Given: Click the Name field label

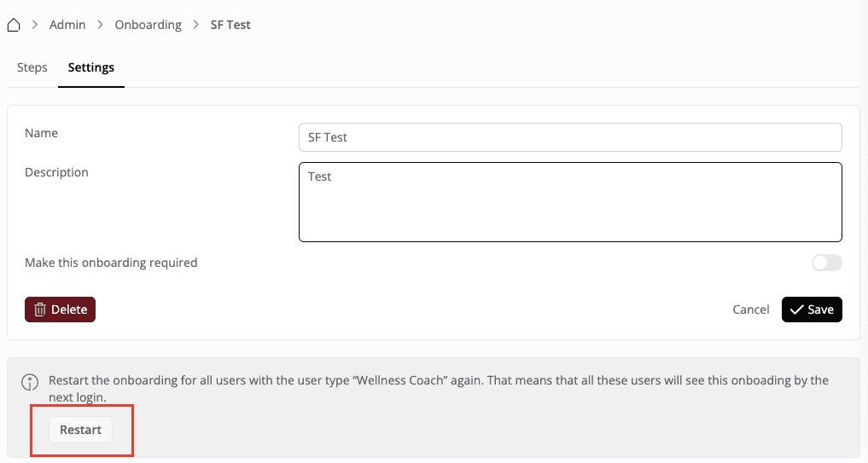Looking at the screenshot, I should tap(42, 133).
